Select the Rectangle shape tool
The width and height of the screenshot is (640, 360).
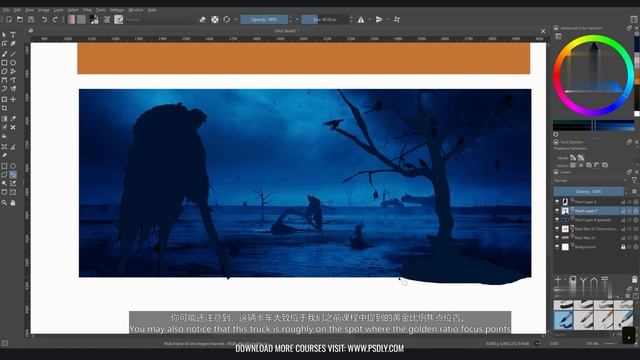click(4, 63)
